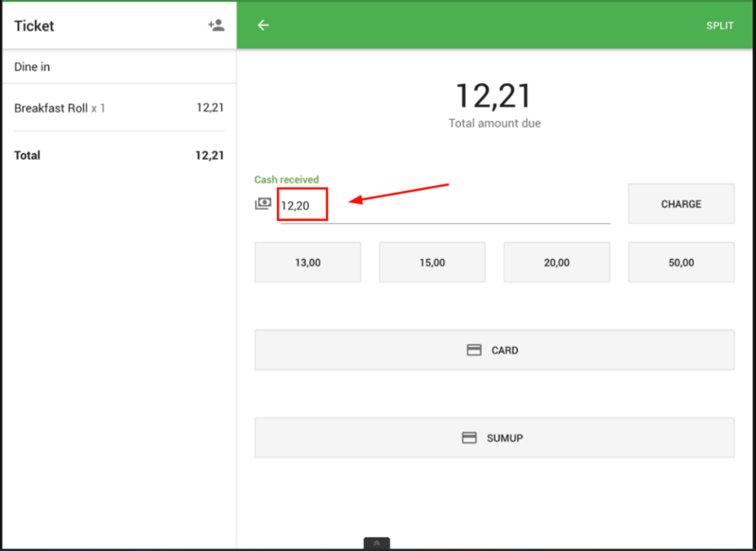The width and height of the screenshot is (756, 551).
Task: Click the large 12,21 amount due
Action: (493, 96)
